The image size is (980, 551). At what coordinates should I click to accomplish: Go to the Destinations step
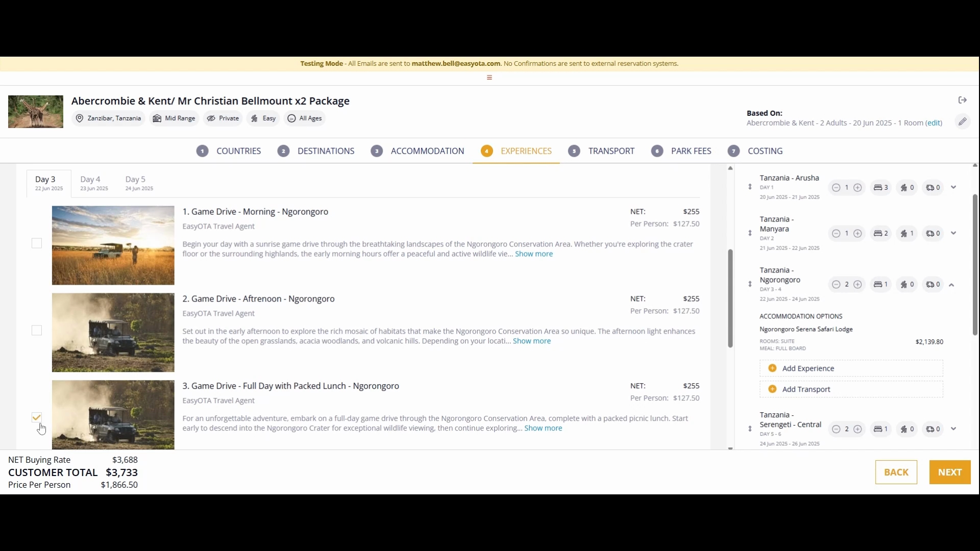click(x=316, y=151)
